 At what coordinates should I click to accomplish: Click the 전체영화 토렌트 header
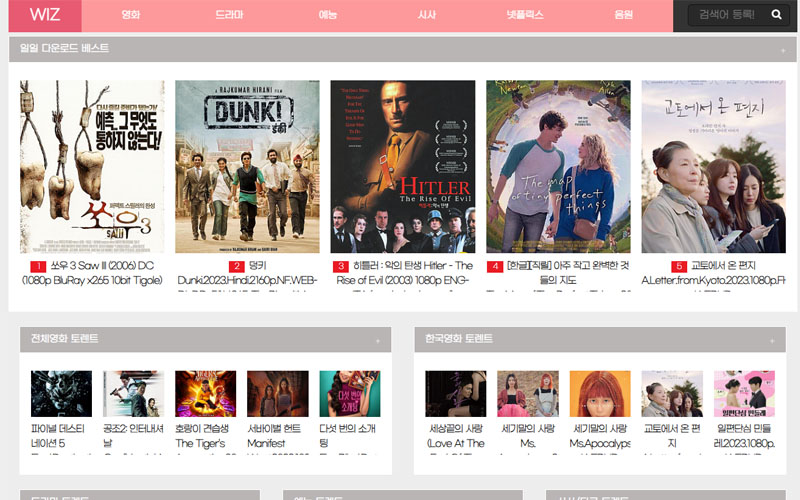(206, 339)
